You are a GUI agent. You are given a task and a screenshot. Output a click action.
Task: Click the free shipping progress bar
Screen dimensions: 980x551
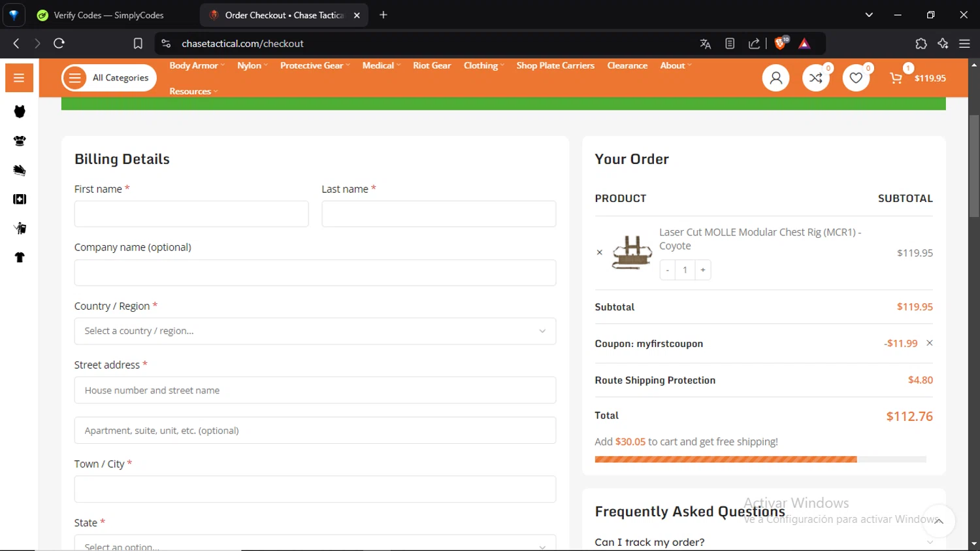pos(760,459)
